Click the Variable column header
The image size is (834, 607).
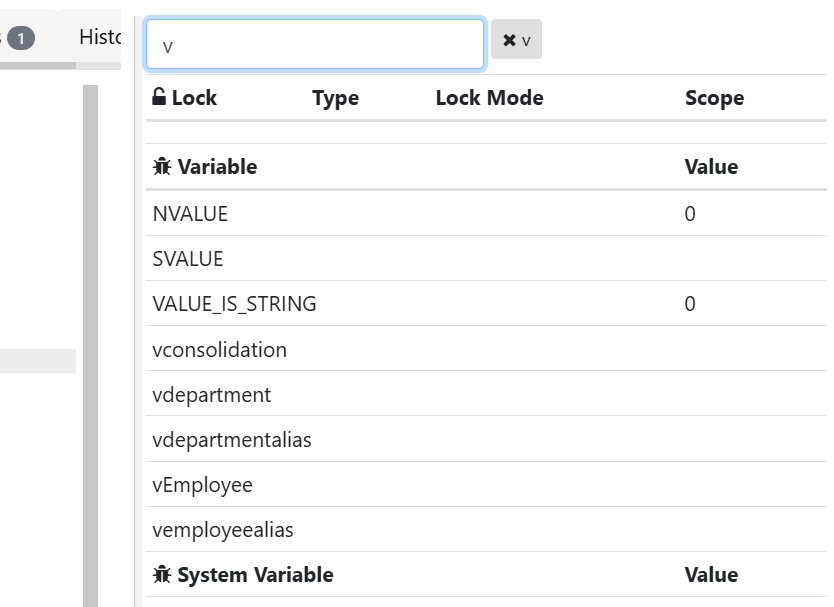click(217, 167)
